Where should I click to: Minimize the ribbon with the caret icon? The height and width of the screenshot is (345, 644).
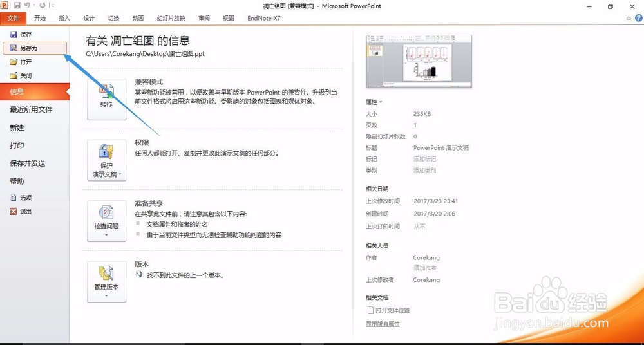pos(629,18)
